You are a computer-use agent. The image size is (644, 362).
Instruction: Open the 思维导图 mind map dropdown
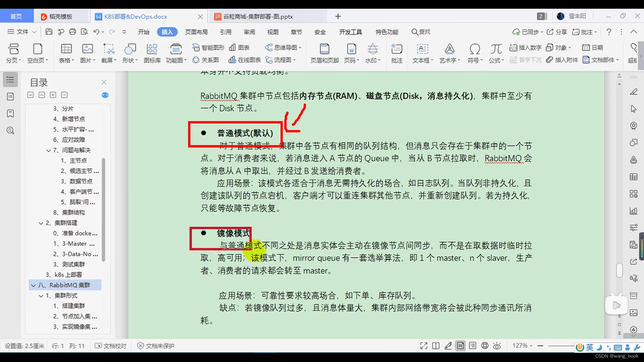[x=283, y=48]
